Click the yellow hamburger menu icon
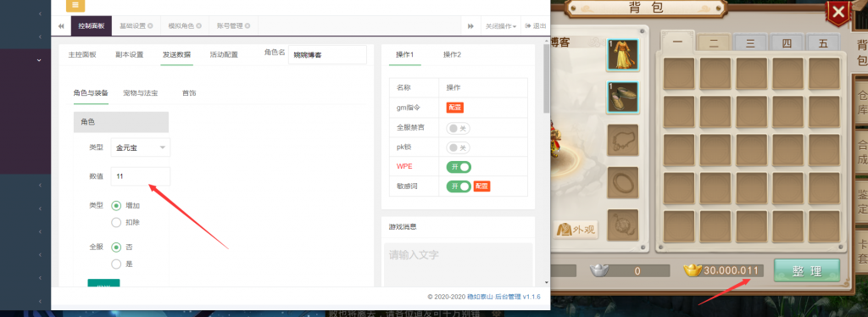Image resolution: width=868 pixels, height=317 pixels. point(75,6)
